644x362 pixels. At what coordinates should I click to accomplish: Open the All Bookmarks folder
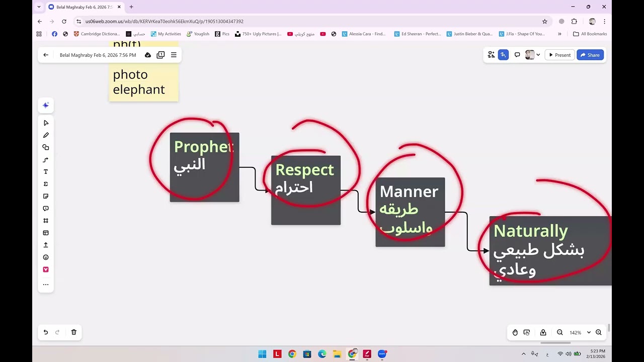pos(590,34)
